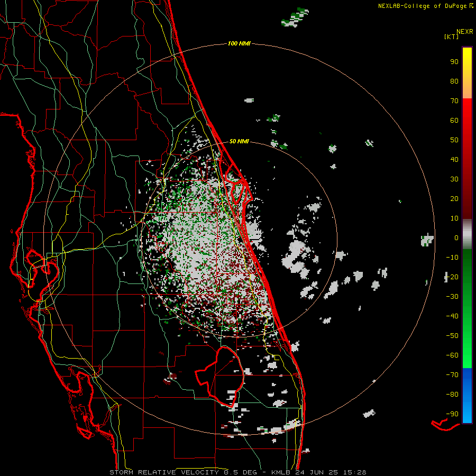The height and width of the screenshot is (476, 476).
Task: Click the 10 value on the velocity scale
Action: click(454, 218)
